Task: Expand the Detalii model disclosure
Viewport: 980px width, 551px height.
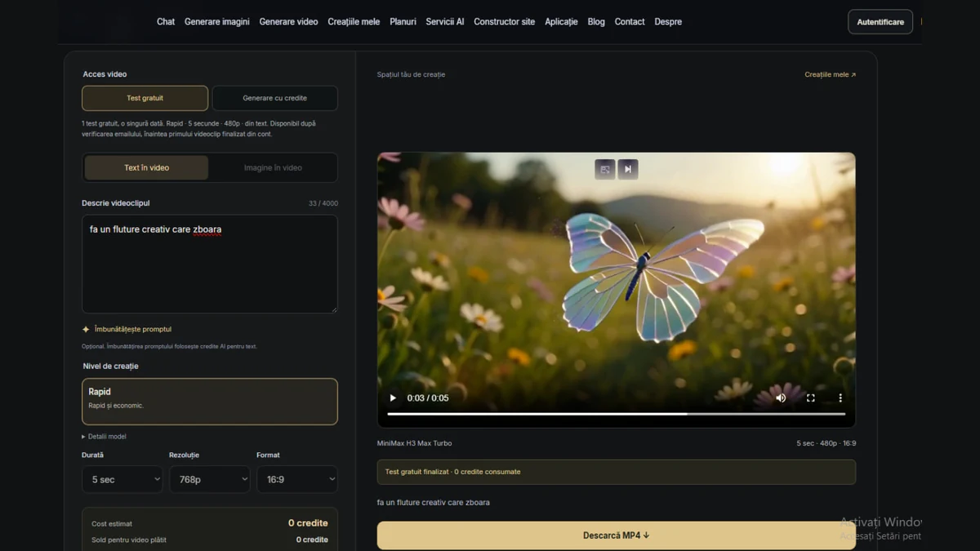Action: (104, 437)
